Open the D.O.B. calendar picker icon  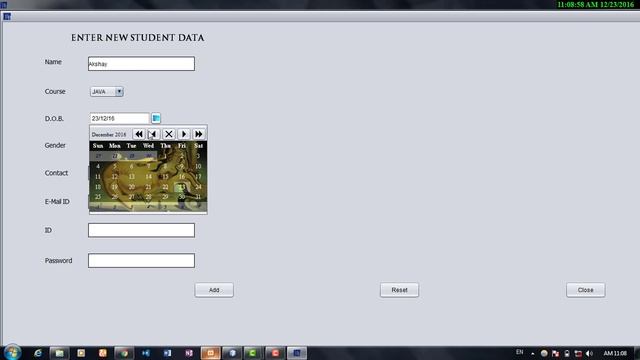click(156, 118)
